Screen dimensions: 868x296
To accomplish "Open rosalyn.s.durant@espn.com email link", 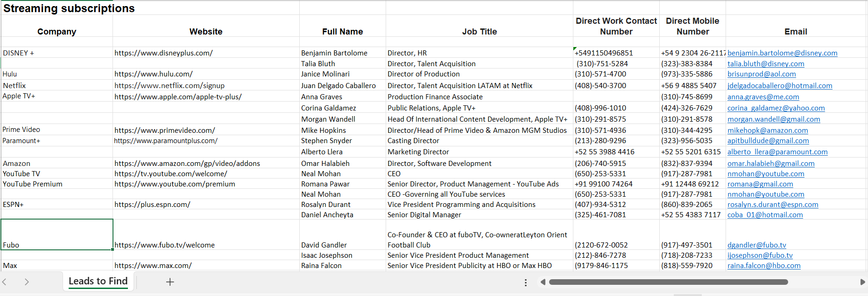I will point(773,205).
